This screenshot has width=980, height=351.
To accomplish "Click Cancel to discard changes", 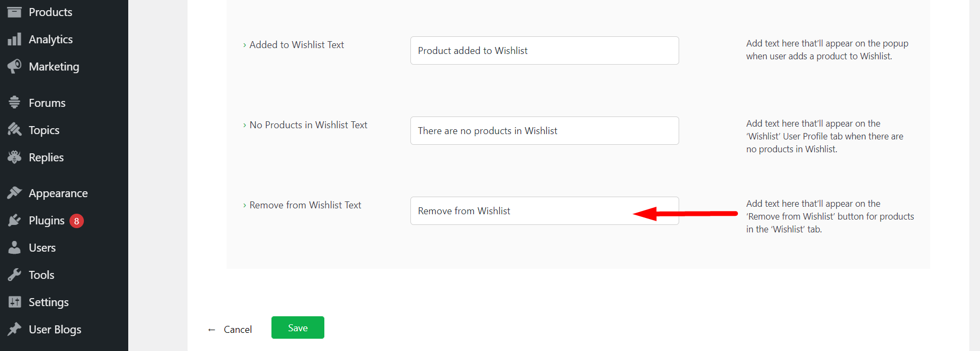I will point(238,329).
